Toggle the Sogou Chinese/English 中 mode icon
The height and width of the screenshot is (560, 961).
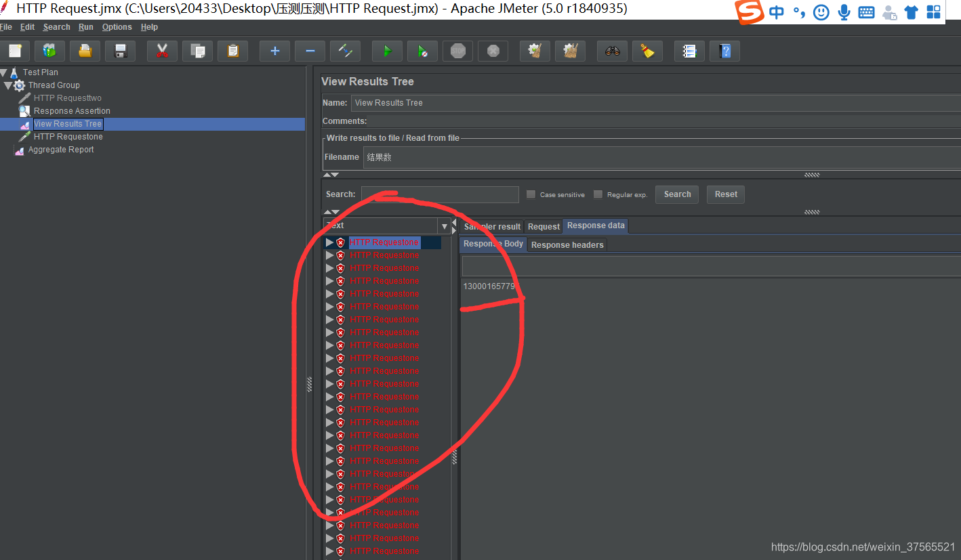pyautogui.click(x=777, y=12)
